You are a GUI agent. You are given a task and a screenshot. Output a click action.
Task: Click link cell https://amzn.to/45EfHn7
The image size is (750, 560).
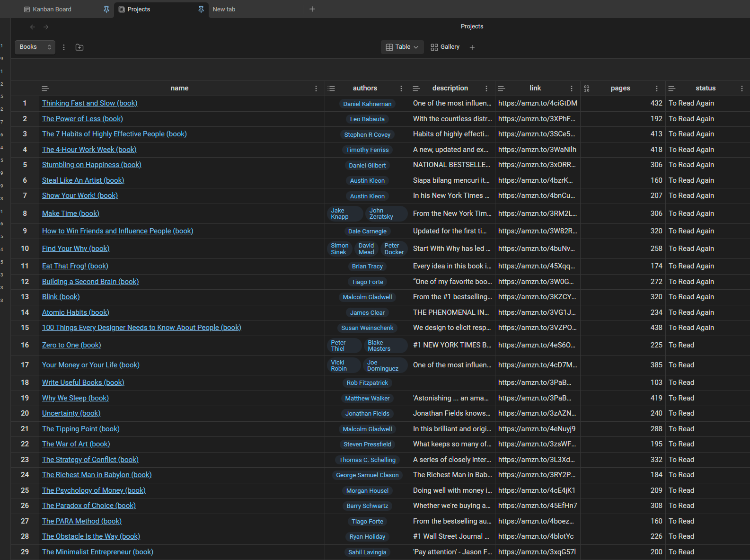pyautogui.click(x=538, y=506)
